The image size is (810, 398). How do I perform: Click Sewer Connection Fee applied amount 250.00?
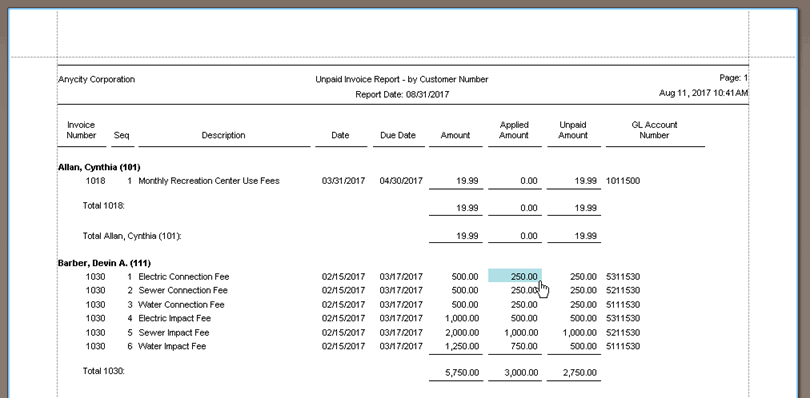click(524, 290)
